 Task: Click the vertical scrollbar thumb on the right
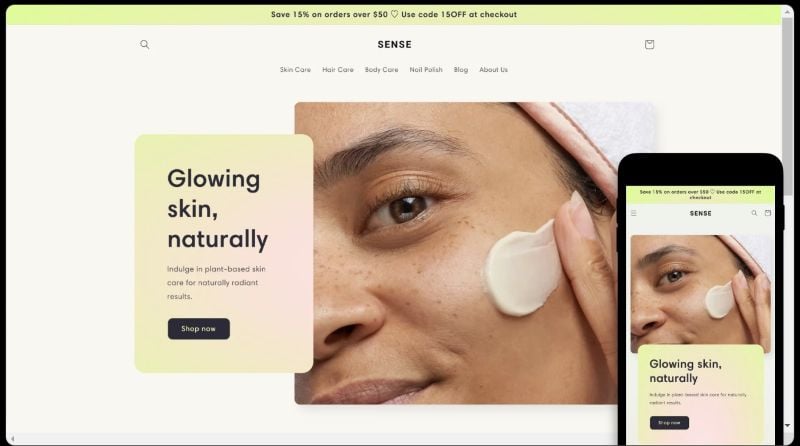pos(788,102)
